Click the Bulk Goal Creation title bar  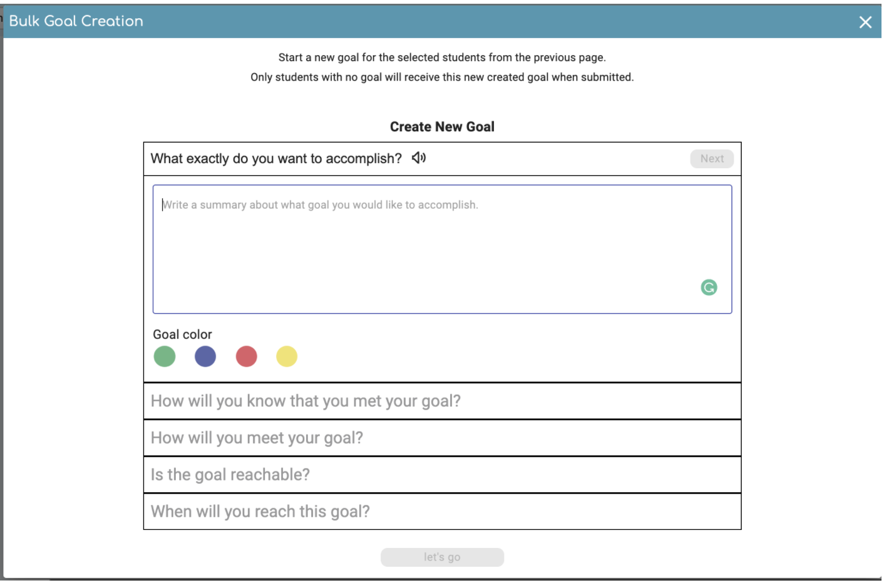coord(76,21)
